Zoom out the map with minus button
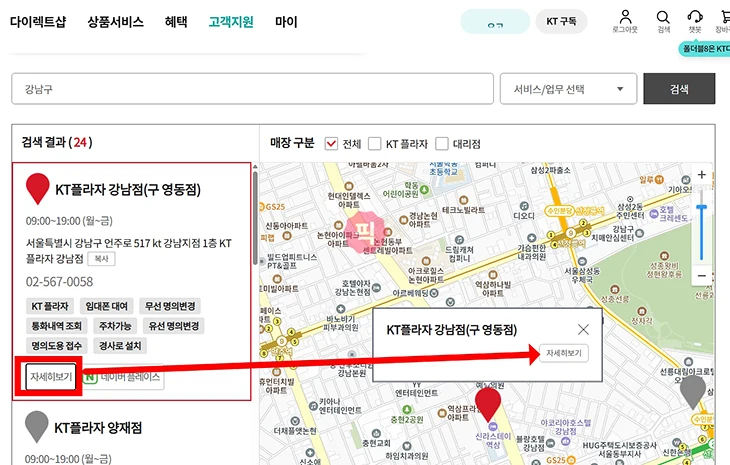This screenshot has width=730, height=465. [702, 276]
